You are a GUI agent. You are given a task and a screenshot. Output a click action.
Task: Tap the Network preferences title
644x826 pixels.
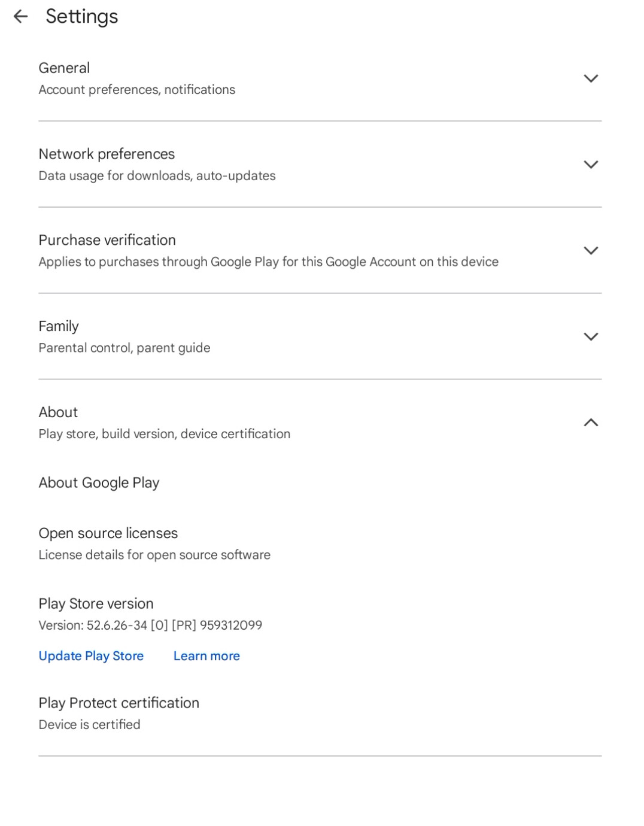107,154
